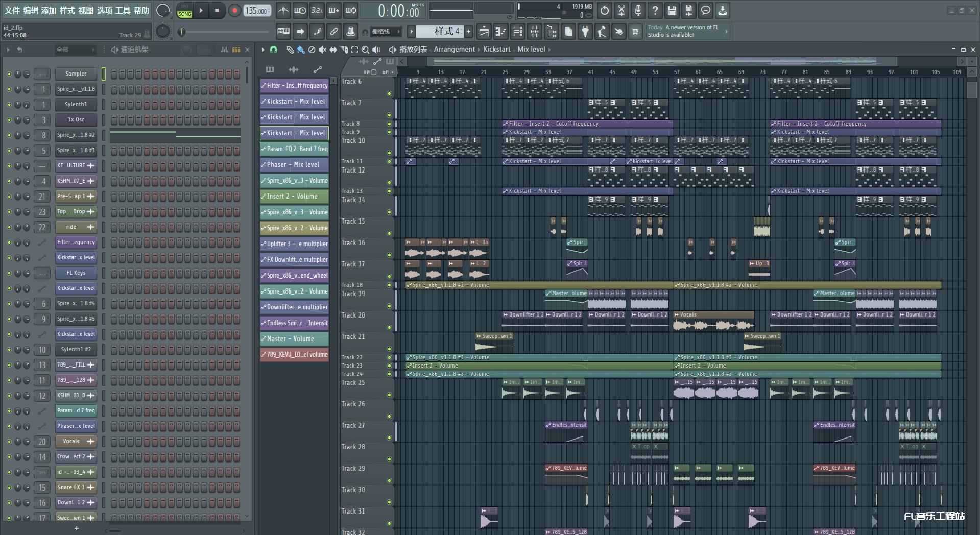This screenshot has height=535, width=980.
Task: Toggle loop recording icon
Action: coord(351,10)
